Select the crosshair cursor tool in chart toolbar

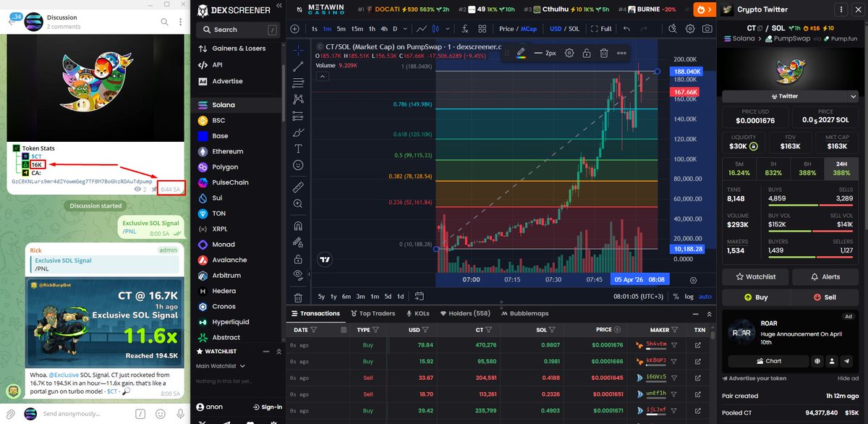[x=299, y=51]
